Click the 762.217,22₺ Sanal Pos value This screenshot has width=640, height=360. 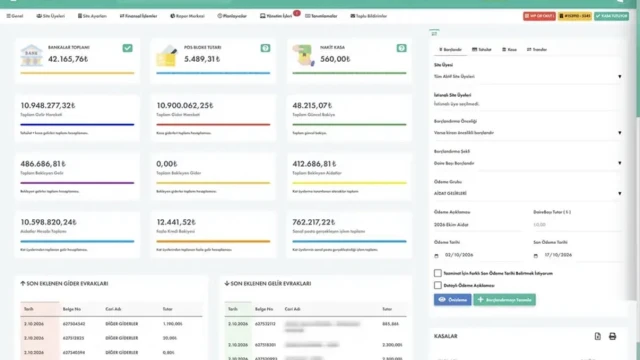[313, 222]
